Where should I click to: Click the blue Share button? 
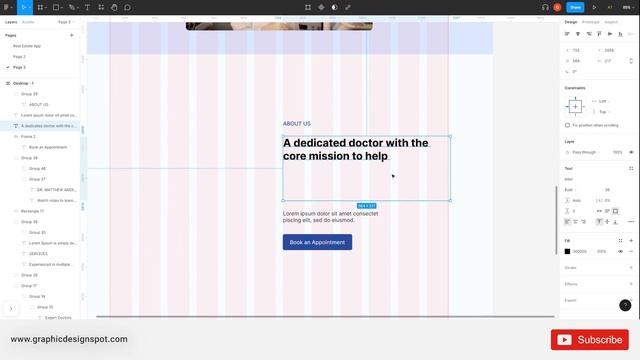pyautogui.click(x=576, y=7)
